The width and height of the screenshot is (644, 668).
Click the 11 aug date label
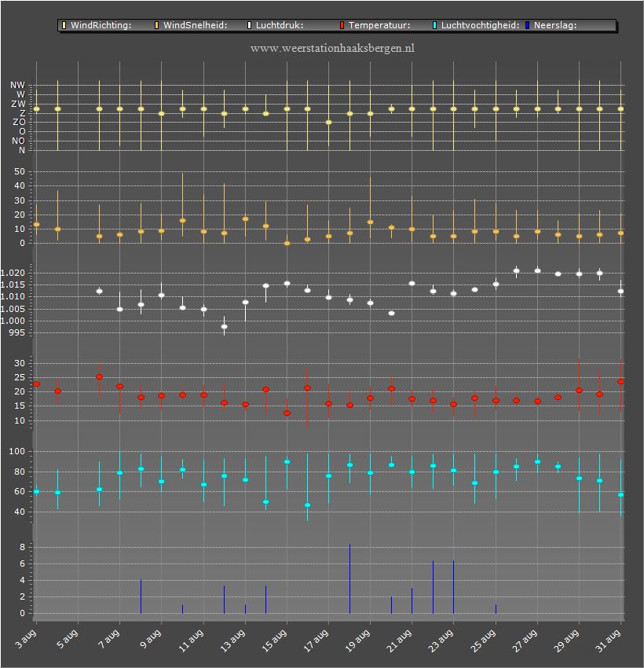191,640
